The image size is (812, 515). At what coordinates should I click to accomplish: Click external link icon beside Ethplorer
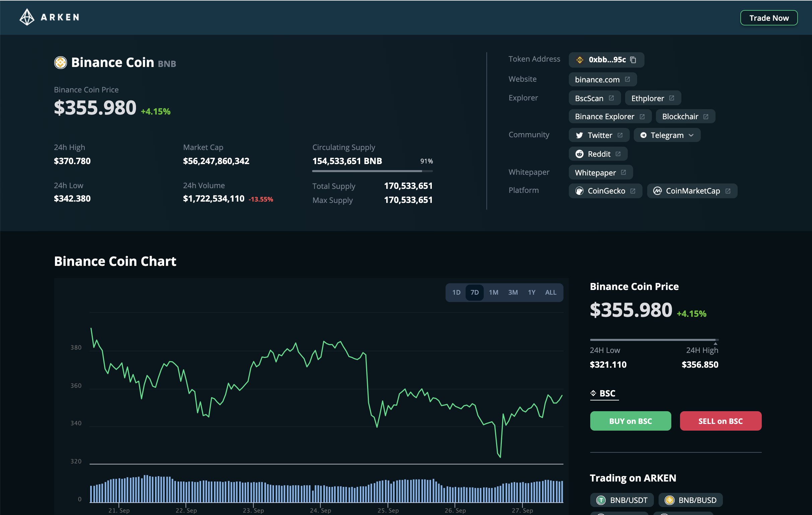[672, 98]
